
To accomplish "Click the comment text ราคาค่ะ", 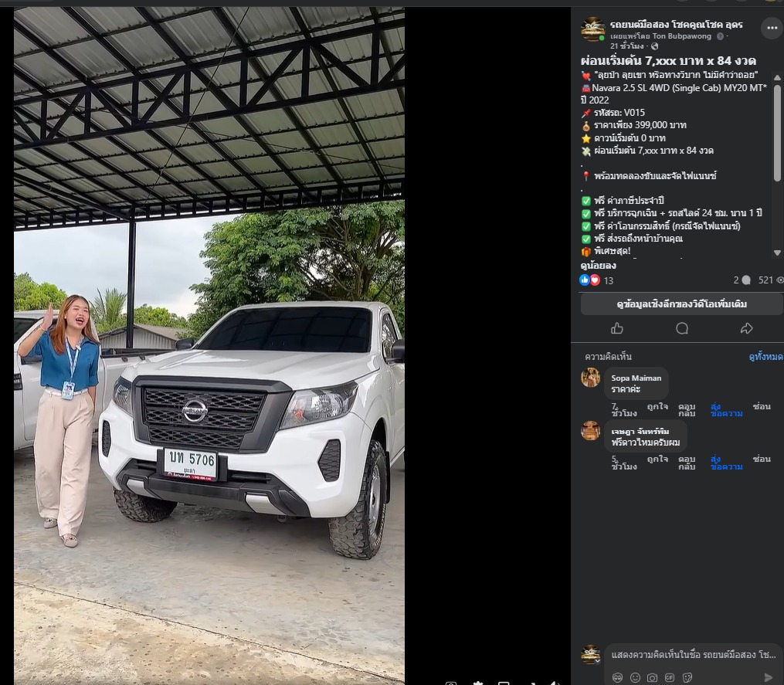I will point(626,389).
